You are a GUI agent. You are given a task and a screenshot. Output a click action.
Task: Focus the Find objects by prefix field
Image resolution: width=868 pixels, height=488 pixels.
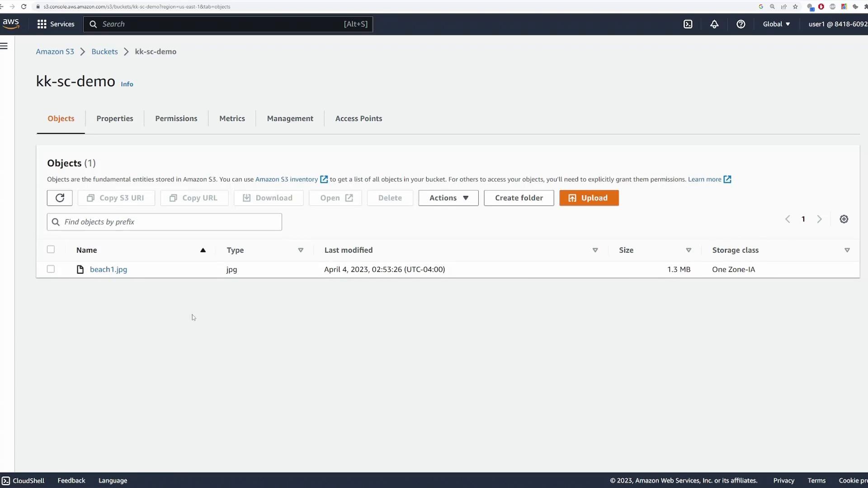click(x=165, y=222)
